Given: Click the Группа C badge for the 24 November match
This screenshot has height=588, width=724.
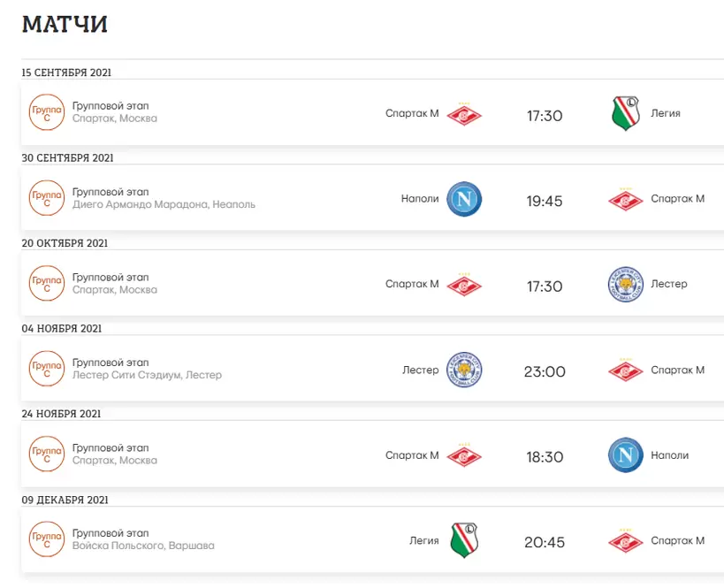Looking at the screenshot, I should click(47, 454).
